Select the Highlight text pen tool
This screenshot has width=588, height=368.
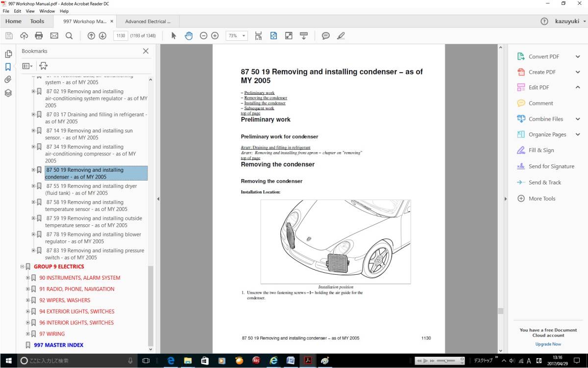tap(341, 36)
